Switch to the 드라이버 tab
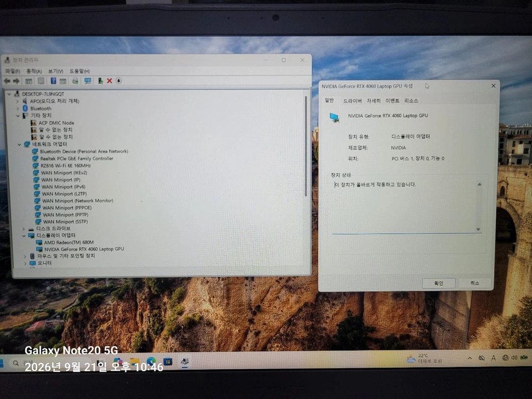This screenshot has height=399, width=532. click(x=353, y=101)
